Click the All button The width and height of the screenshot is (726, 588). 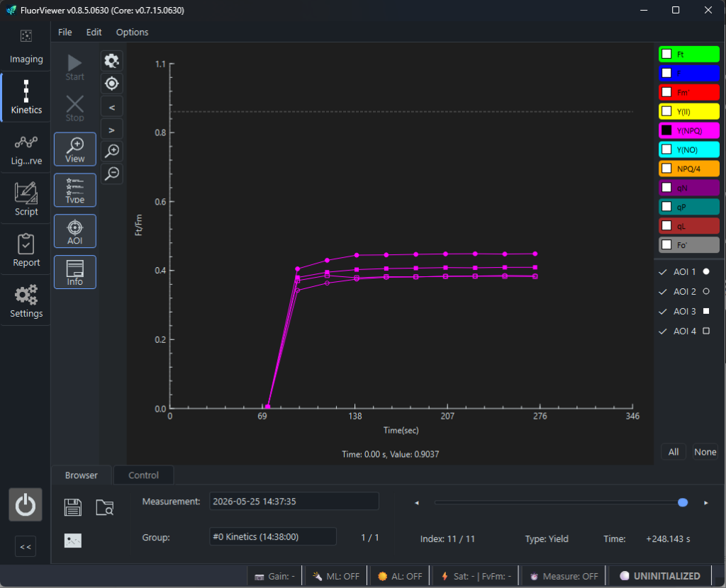pos(674,452)
